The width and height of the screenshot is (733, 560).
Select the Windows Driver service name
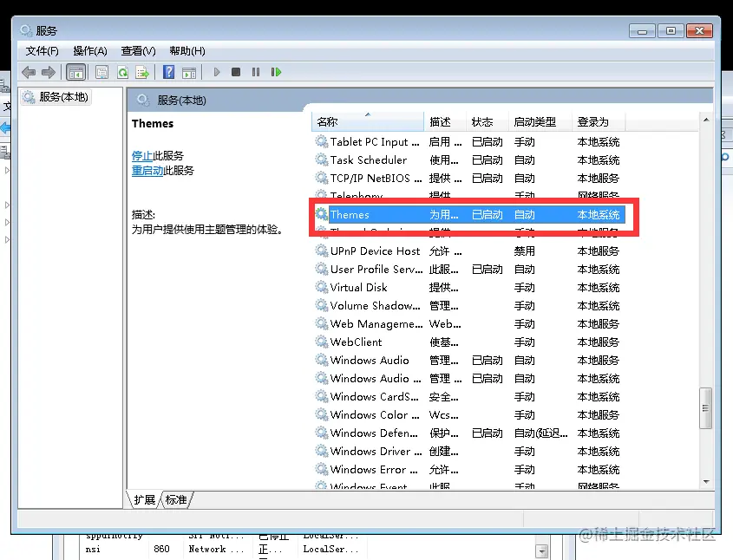(x=376, y=451)
